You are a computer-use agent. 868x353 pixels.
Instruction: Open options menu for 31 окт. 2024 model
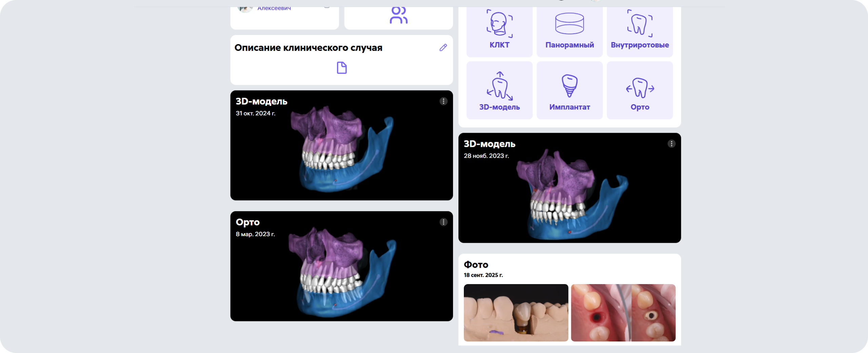click(443, 101)
